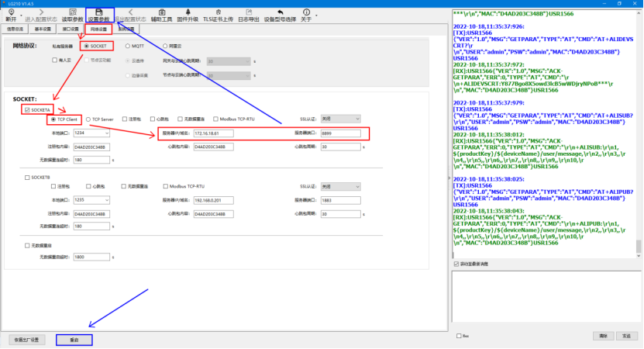Click the 恢复出厂设置 factory reset button
Screen dimensions: 644x349
point(28,339)
